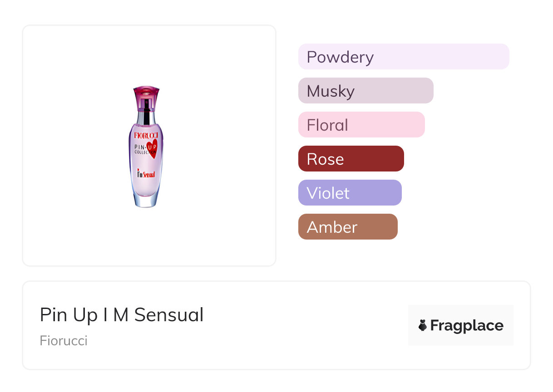Choose the Floral accord bar
Screen dimensions: 553x392
pos(361,125)
